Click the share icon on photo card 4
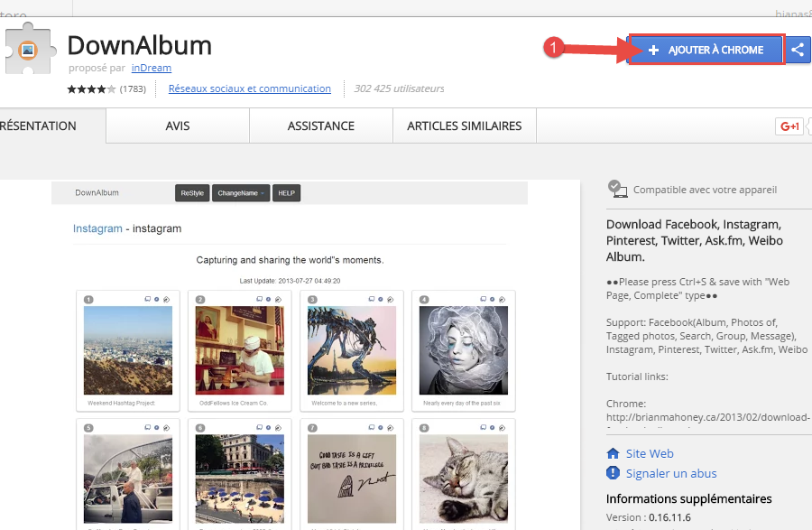Screen dimensions: 812x530 coord(502,300)
